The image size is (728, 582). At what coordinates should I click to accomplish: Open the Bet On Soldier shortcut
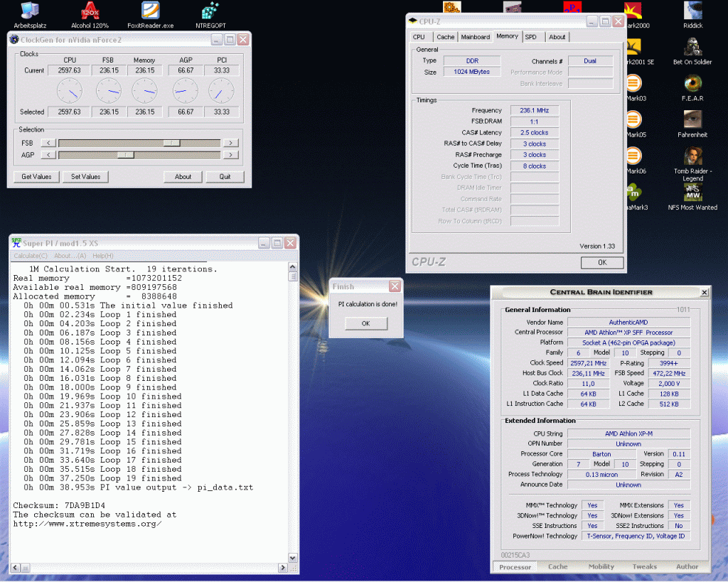click(692, 51)
